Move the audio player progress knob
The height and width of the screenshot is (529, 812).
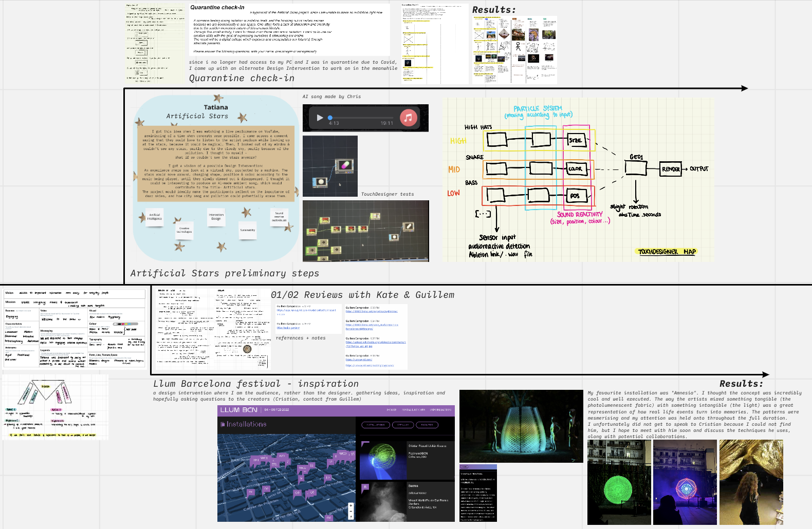coord(330,118)
